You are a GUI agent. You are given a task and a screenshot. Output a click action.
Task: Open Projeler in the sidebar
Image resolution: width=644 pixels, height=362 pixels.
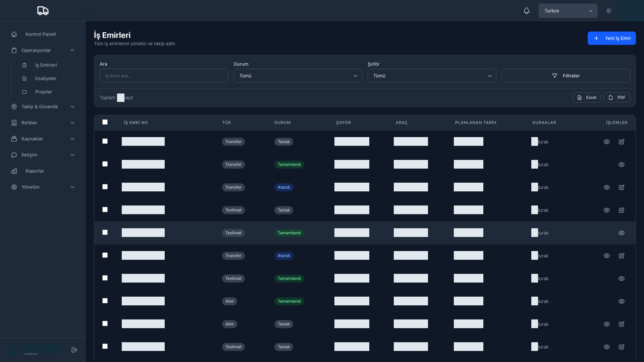(x=44, y=92)
